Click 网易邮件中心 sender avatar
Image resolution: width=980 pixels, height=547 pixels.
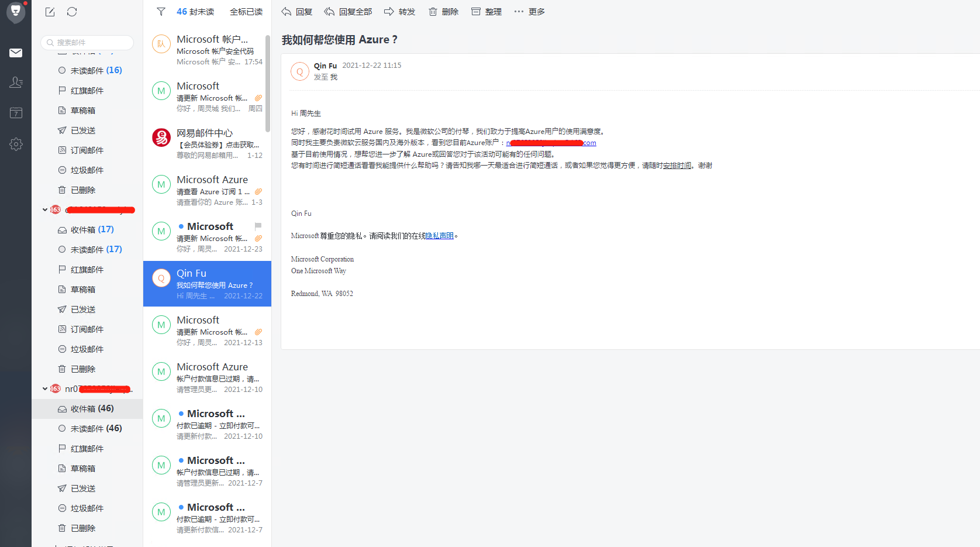coord(161,137)
